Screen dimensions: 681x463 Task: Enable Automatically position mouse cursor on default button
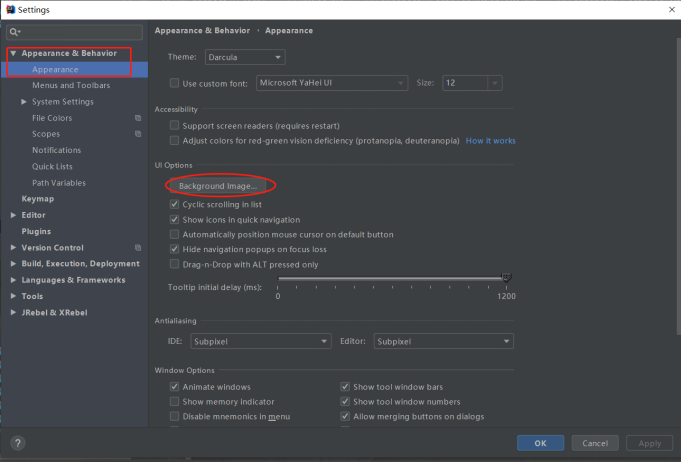pos(174,235)
